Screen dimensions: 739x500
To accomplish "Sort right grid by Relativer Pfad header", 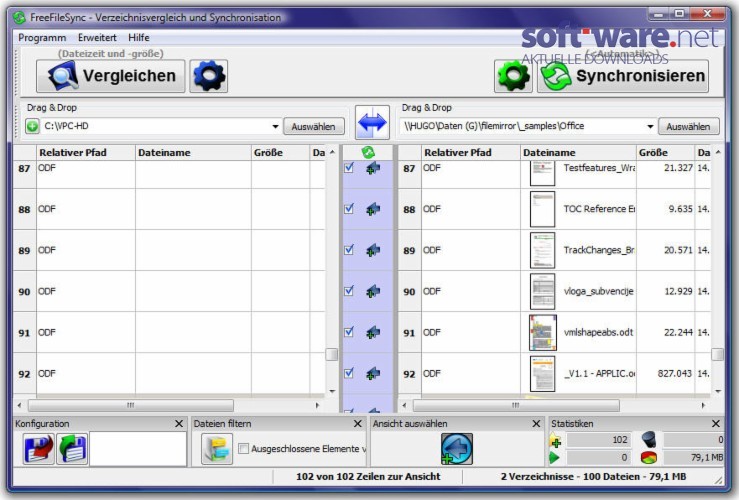I will point(471,153).
